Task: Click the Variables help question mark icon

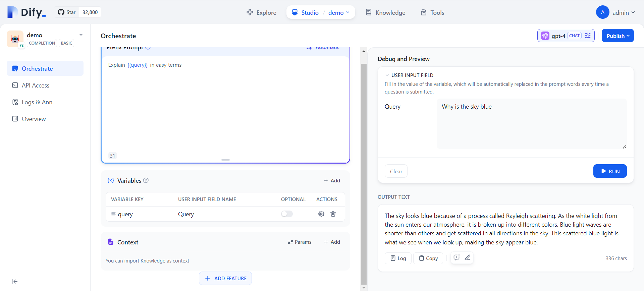Action: [146, 180]
